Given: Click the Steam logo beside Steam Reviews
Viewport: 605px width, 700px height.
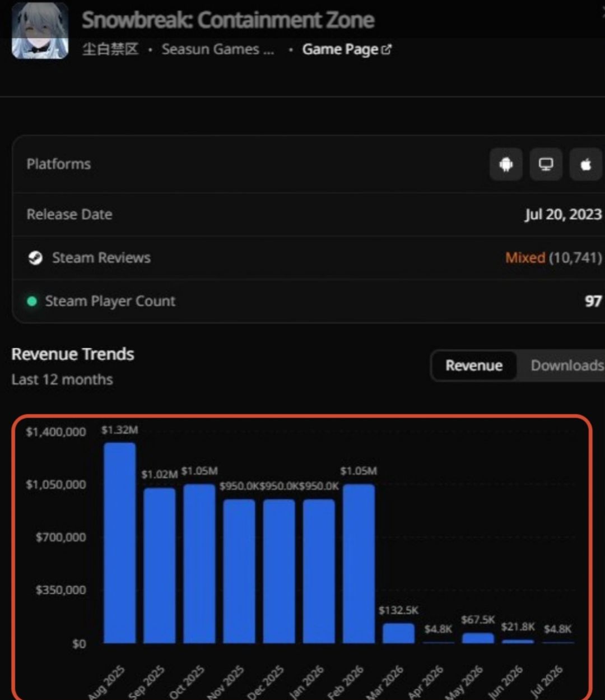Looking at the screenshot, I should click(35, 258).
